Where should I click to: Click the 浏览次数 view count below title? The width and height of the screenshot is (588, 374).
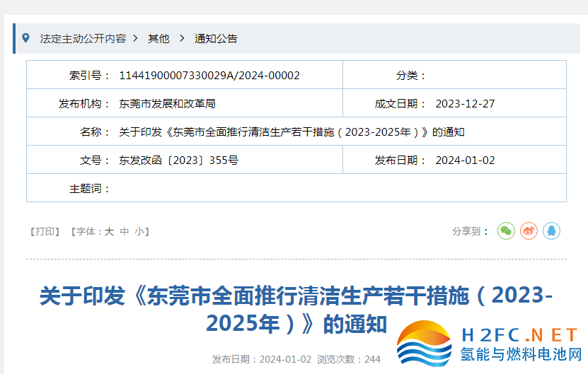pyautogui.click(x=349, y=359)
